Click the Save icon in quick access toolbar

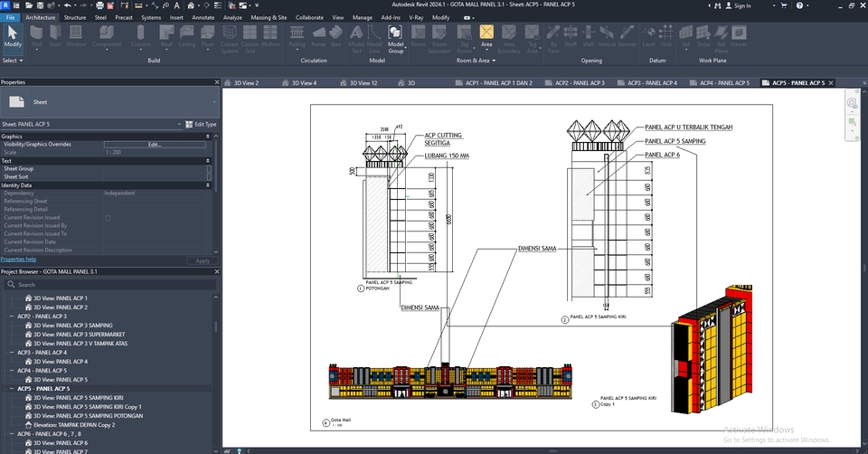pos(40,5)
